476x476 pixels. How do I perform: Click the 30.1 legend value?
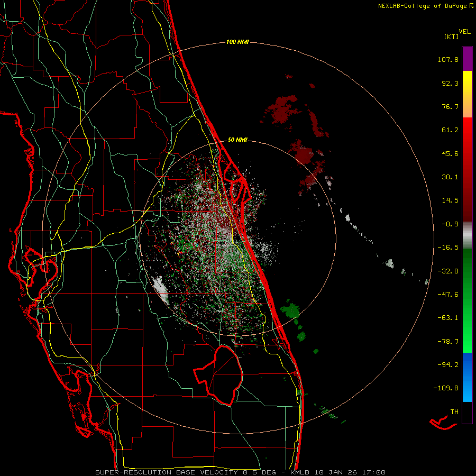tap(450, 177)
